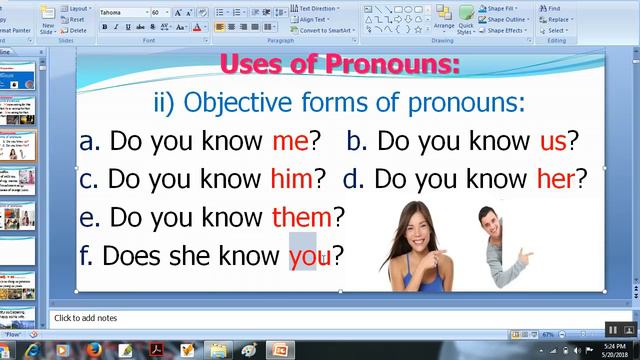Open the font size 60 box
640x360 pixels.
(x=160, y=13)
